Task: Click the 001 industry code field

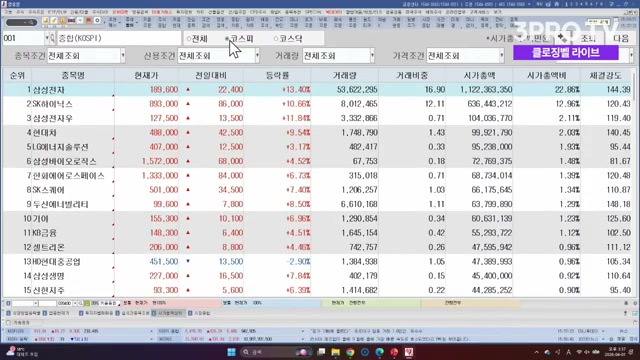Action: [x=23, y=38]
